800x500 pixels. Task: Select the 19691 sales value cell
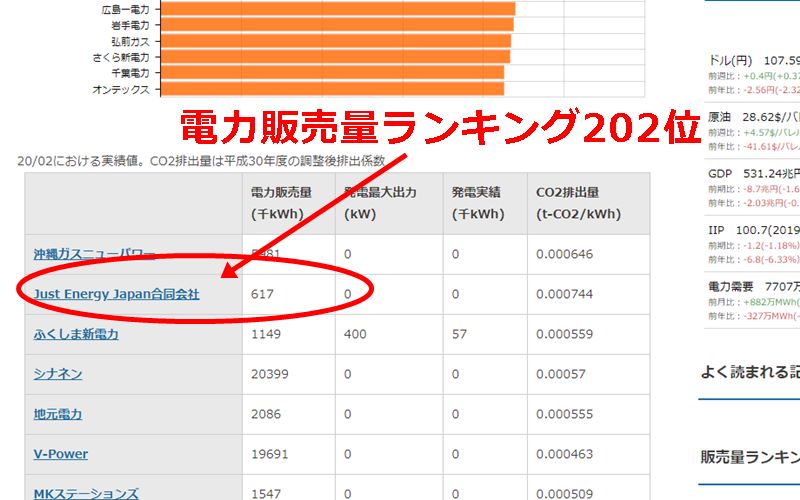point(289,454)
